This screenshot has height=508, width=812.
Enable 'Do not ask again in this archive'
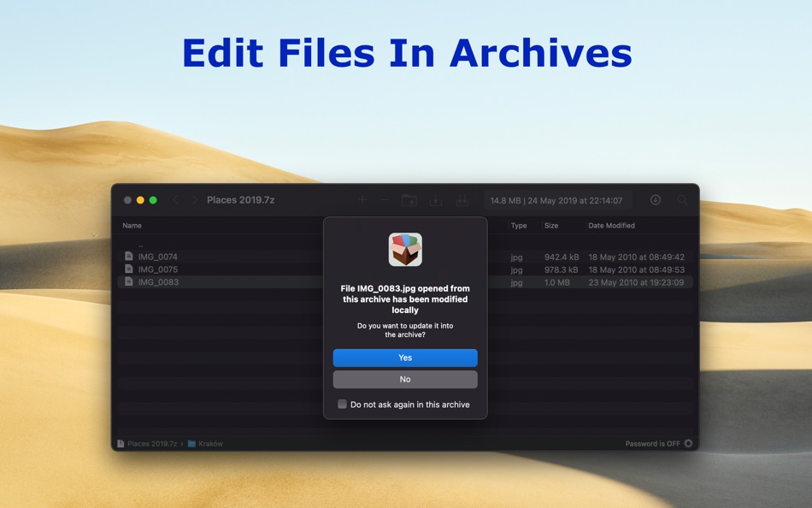[342, 405]
